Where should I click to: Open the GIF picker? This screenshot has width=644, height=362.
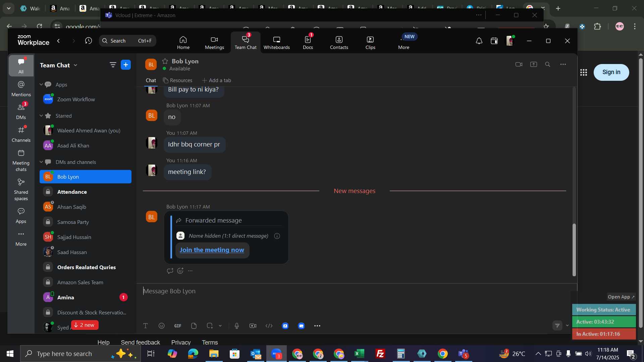[x=178, y=326]
